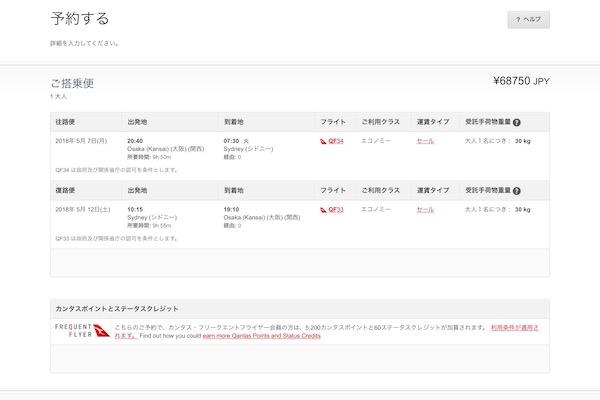Open flight QF34 details link
The width and height of the screenshot is (600, 400).
336,141
